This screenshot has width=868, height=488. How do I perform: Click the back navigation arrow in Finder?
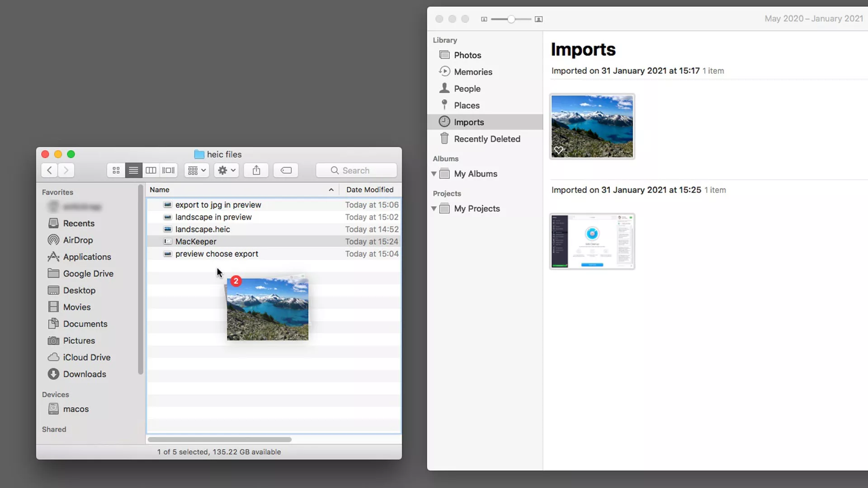49,170
